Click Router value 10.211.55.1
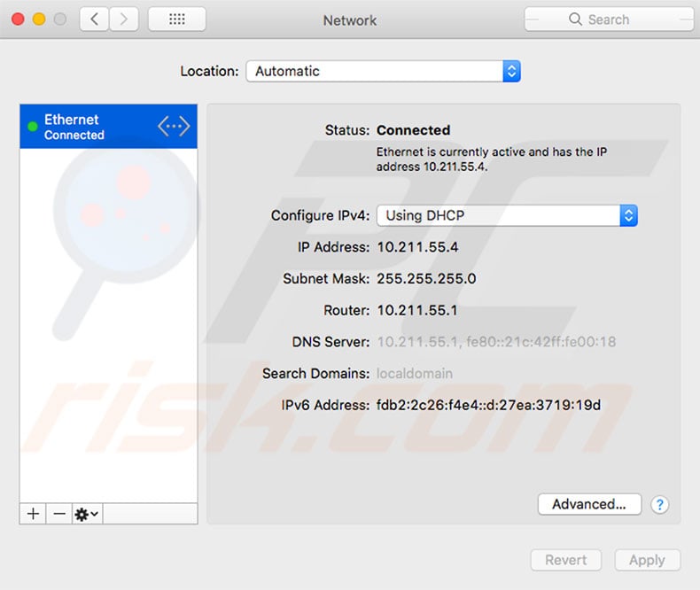The image size is (700, 590). tap(417, 310)
